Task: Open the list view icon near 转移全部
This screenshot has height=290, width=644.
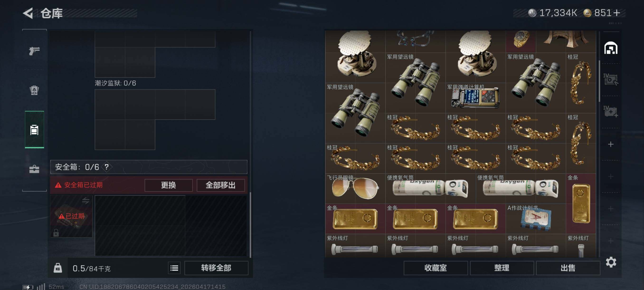Action: click(x=174, y=268)
